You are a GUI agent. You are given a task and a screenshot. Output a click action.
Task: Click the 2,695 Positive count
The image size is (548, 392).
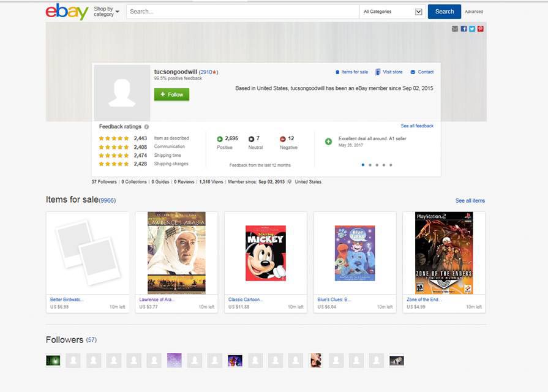point(231,138)
